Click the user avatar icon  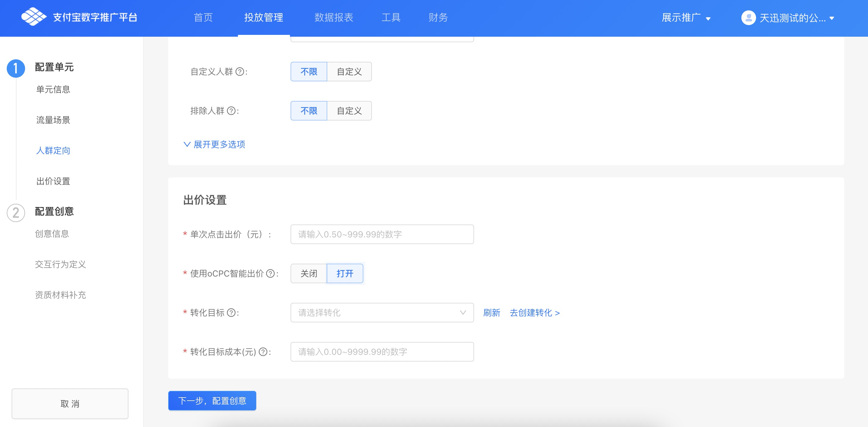[748, 18]
